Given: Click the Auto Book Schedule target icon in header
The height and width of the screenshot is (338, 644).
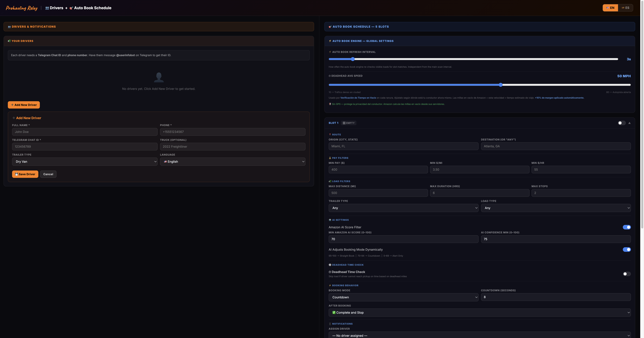Looking at the screenshot, I should click(x=71, y=8).
